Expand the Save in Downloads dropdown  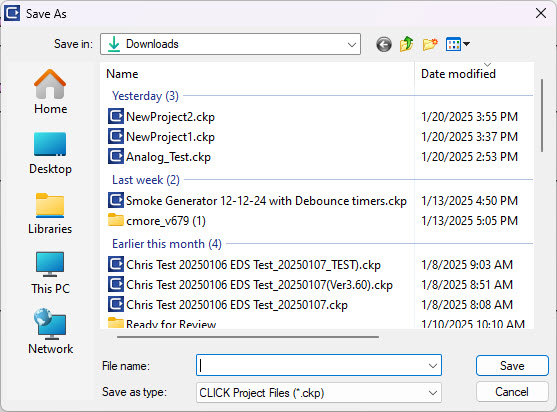[230, 44]
